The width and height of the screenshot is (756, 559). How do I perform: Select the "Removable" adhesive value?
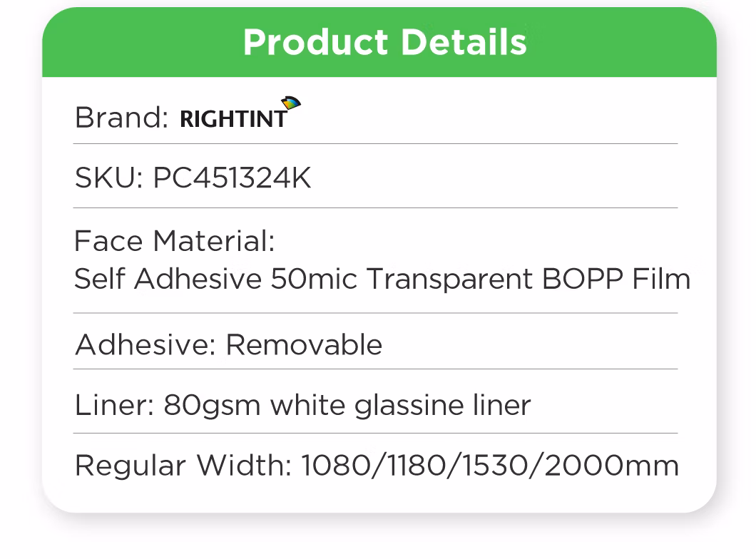click(x=304, y=345)
